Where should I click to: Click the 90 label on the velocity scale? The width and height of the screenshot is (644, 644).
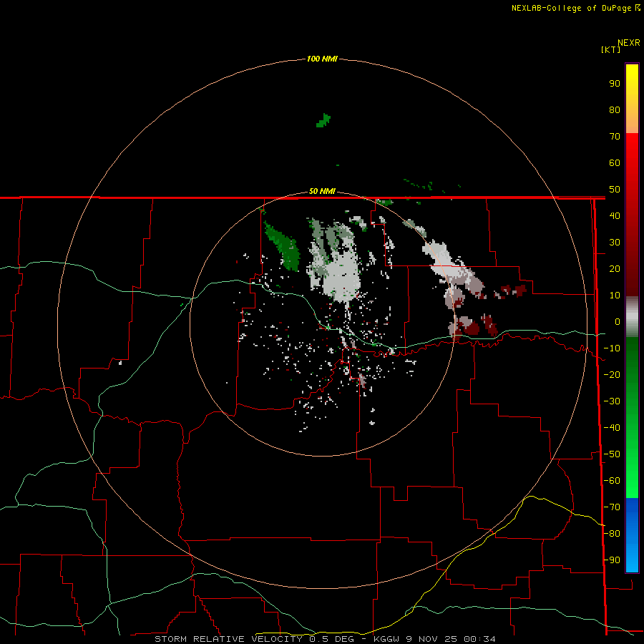click(x=615, y=84)
